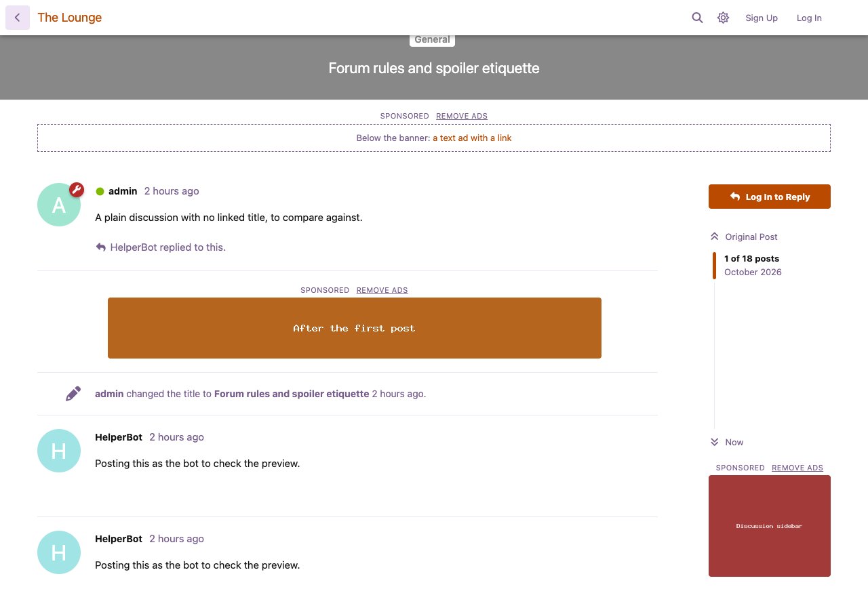Click Remove Ads above 'After the first post' banner
Viewport: 868px width, 610px height.
[x=382, y=290]
